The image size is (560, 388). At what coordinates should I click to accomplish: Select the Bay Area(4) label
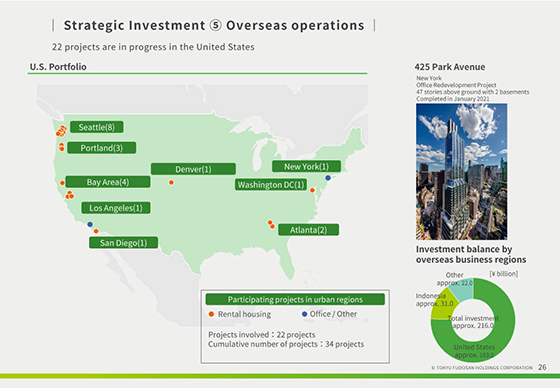coord(108,182)
